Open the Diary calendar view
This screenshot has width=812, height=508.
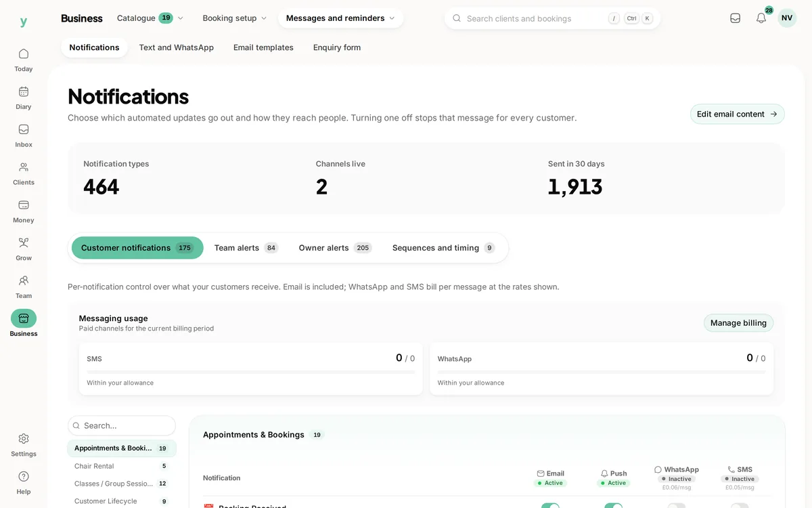(x=24, y=98)
